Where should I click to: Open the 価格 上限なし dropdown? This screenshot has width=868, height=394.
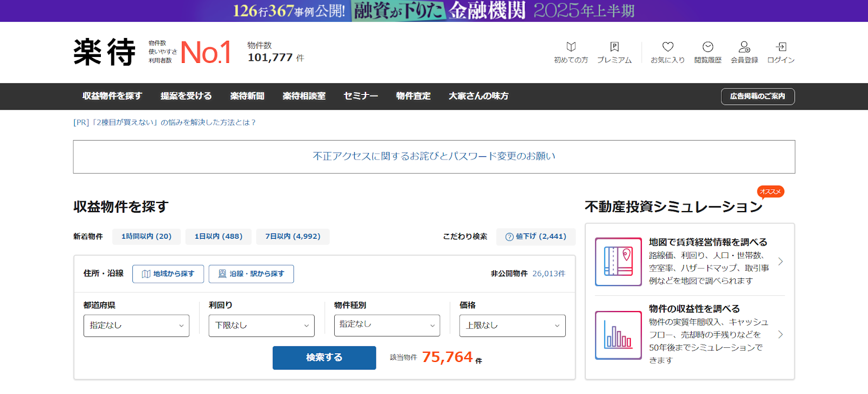tap(513, 326)
